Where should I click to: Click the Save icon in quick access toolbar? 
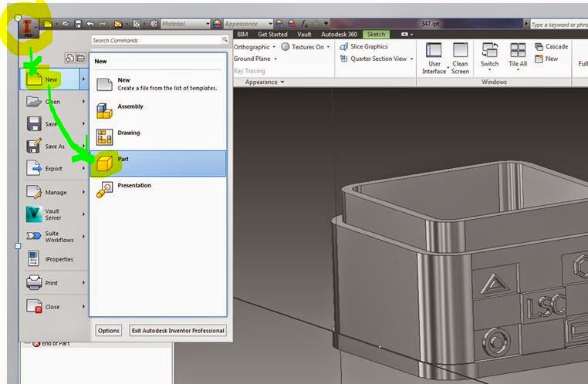coord(78,24)
